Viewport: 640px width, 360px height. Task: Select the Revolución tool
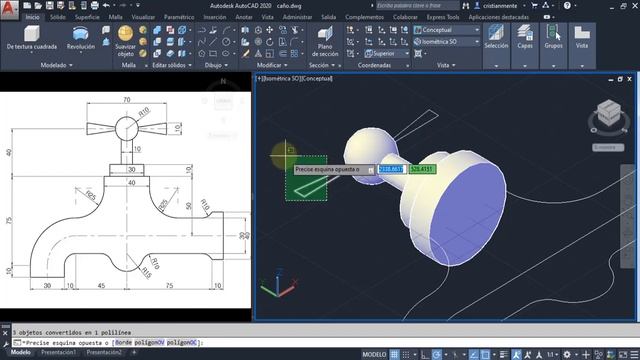(81, 38)
